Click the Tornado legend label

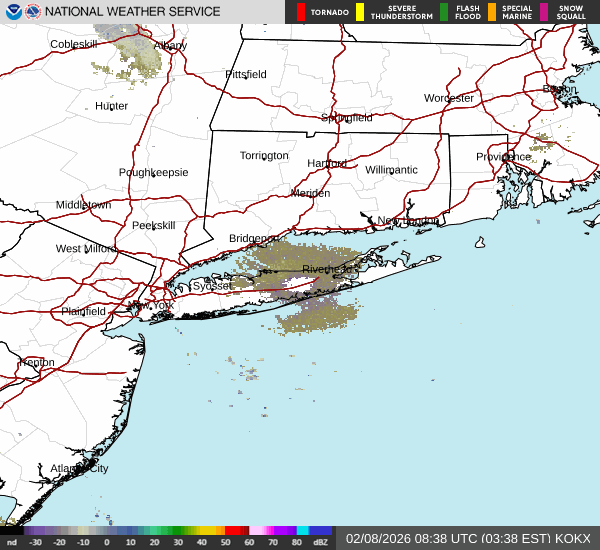coord(330,13)
